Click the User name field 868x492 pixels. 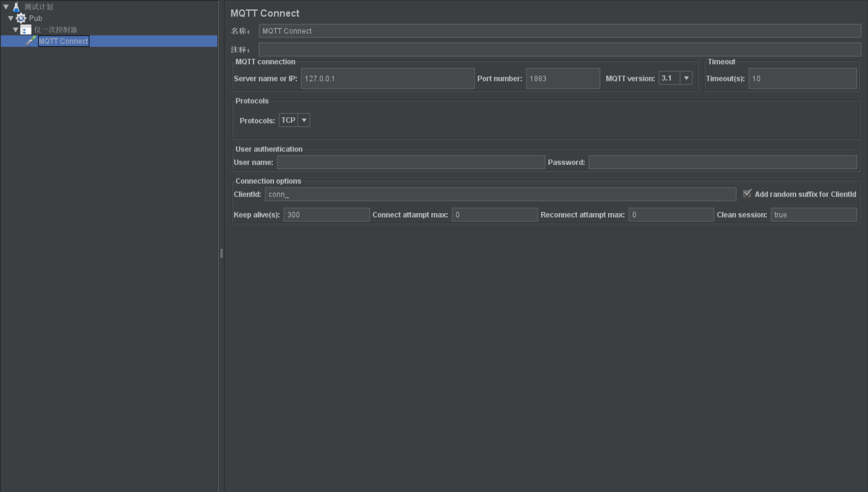(x=410, y=162)
